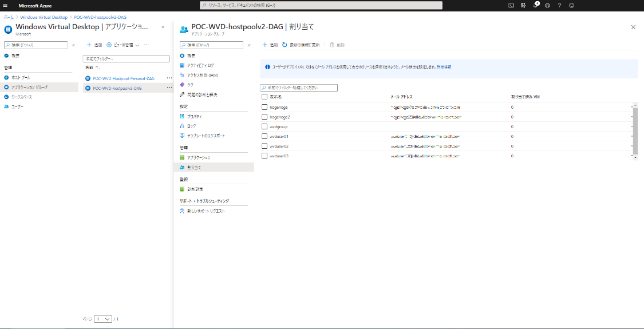Open 診断設定 under 監視
644x329 pixels.
[x=195, y=189]
